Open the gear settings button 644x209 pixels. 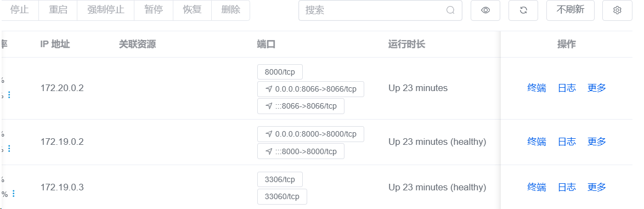[x=617, y=10]
